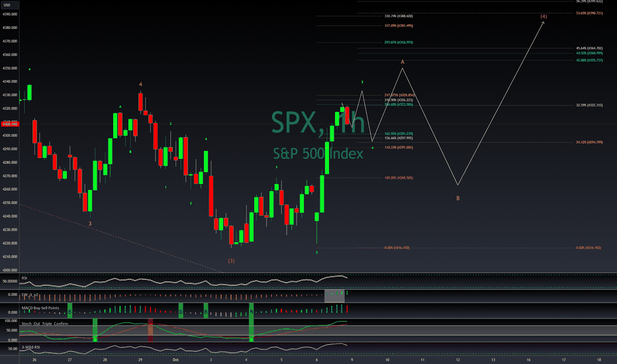Select the 3-Wild-RSI indicator label
617x364 pixels.
pos(30,347)
